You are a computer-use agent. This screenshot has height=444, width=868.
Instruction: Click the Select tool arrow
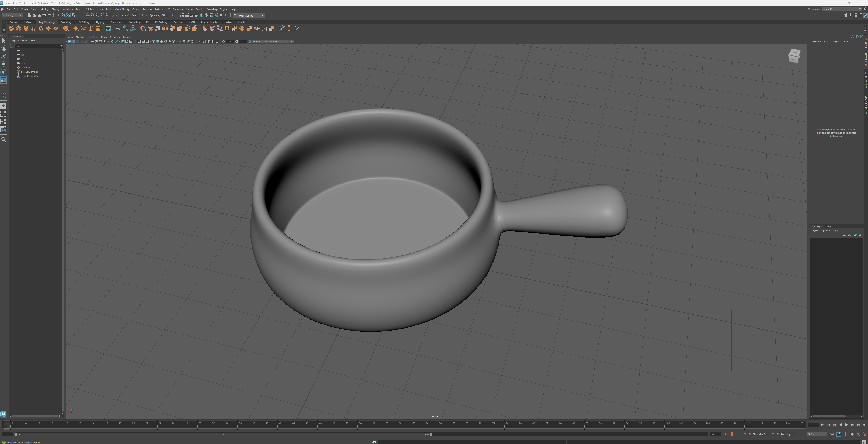[3, 41]
